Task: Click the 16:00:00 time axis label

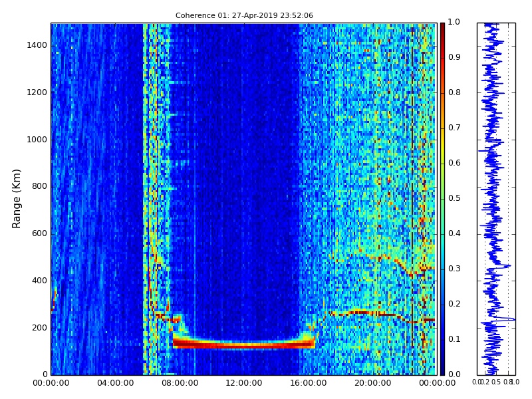Action: 308,383
